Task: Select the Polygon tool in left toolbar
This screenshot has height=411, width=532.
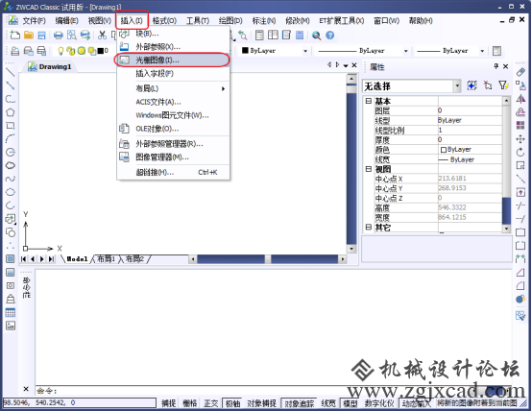Action: 11,112
